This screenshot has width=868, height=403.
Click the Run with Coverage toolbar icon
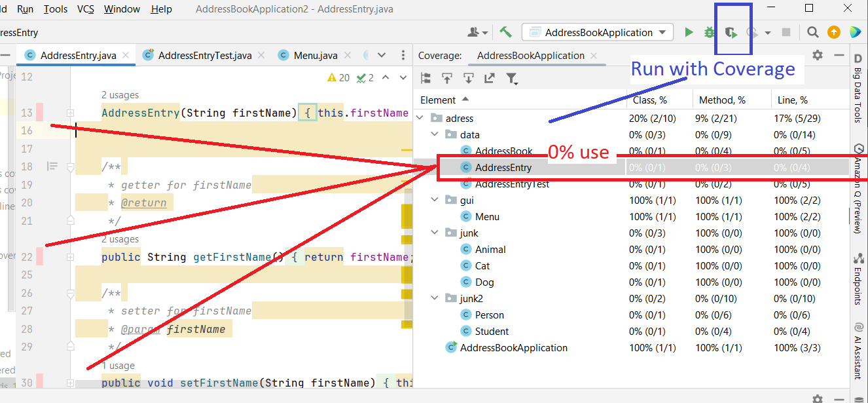732,32
